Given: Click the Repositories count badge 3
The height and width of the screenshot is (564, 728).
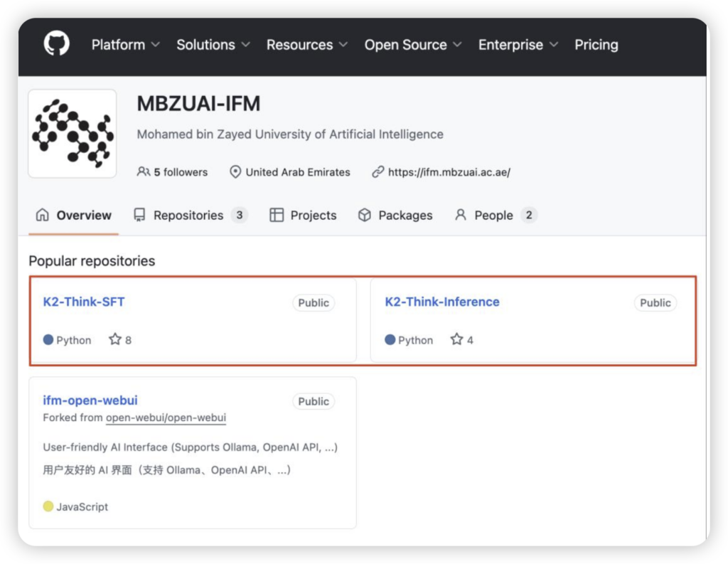Looking at the screenshot, I should tap(239, 215).
